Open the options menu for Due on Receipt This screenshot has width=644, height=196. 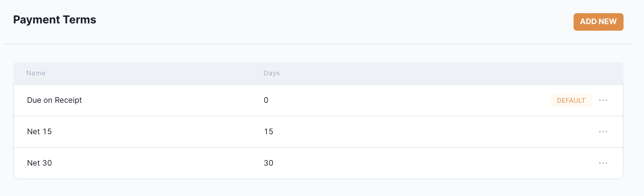603,100
